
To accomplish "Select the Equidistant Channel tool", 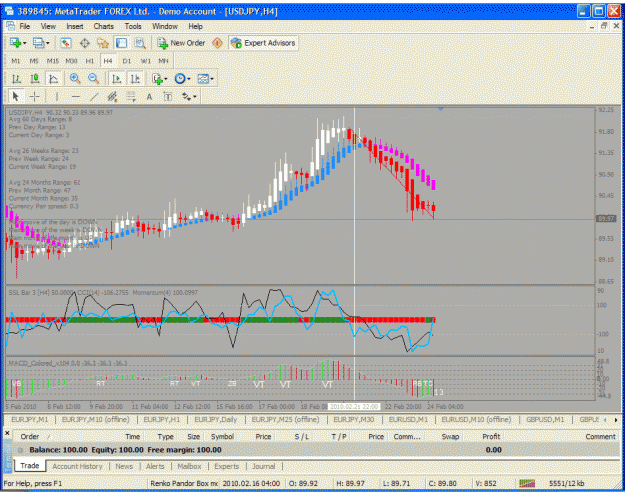I will point(112,96).
